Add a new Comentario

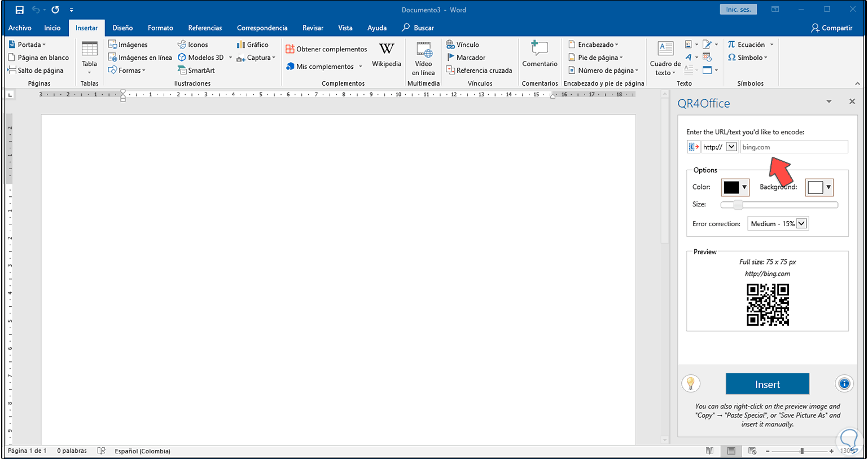540,55
